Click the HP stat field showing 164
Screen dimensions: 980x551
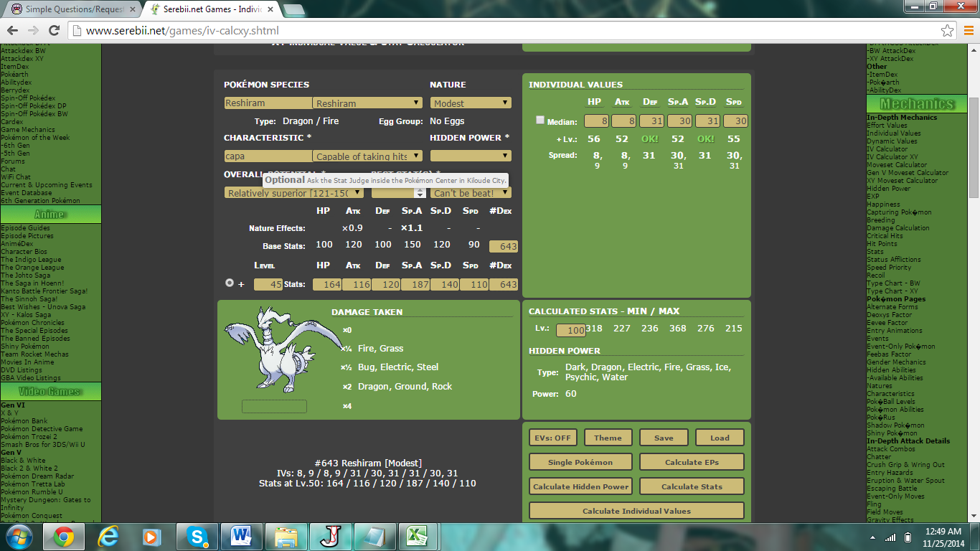pyautogui.click(x=327, y=284)
